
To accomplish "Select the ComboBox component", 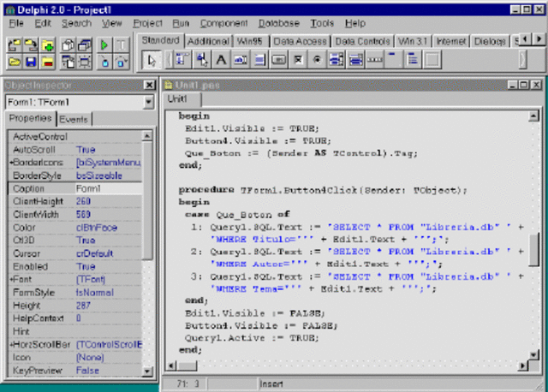I will (355, 60).
